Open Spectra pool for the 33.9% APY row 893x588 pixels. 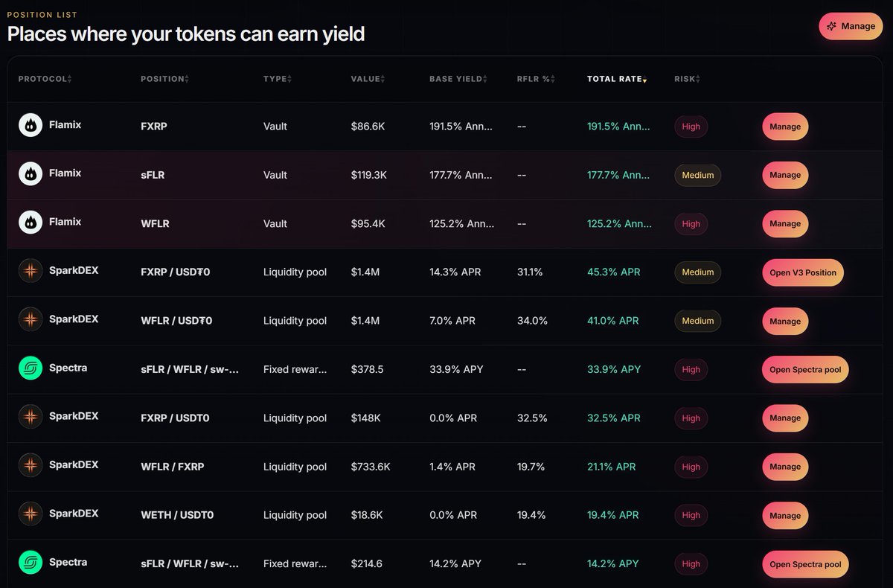point(805,369)
